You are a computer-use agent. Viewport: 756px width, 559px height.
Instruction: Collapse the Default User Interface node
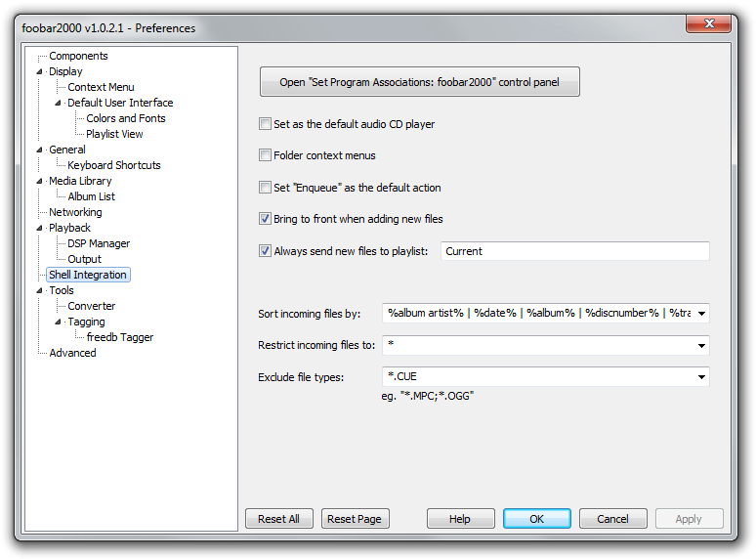pos(58,103)
